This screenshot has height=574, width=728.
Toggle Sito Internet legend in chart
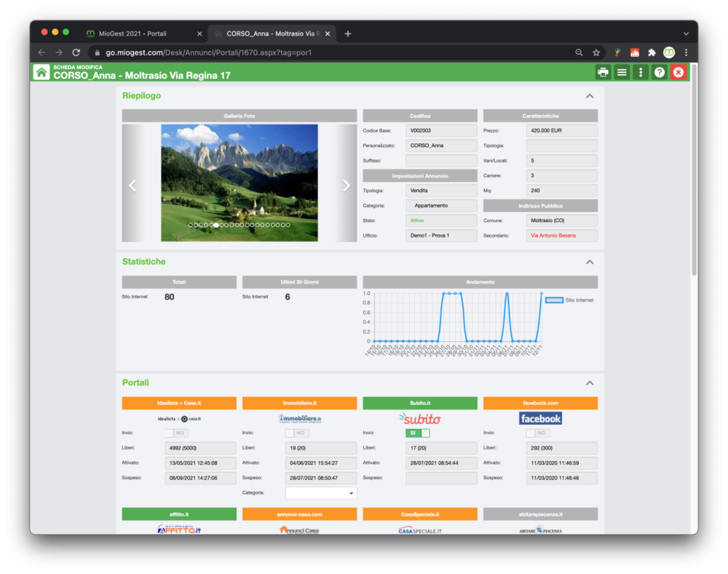point(569,300)
